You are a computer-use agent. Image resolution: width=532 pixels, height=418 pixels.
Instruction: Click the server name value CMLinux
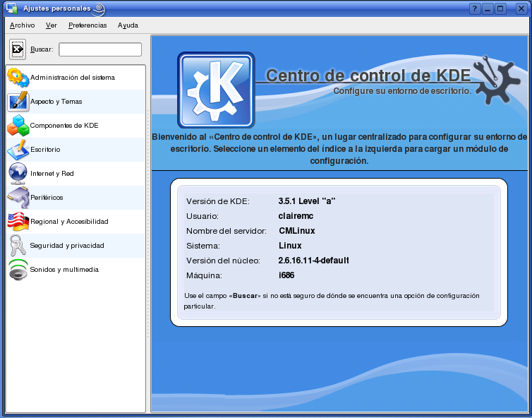(x=297, y=231)
